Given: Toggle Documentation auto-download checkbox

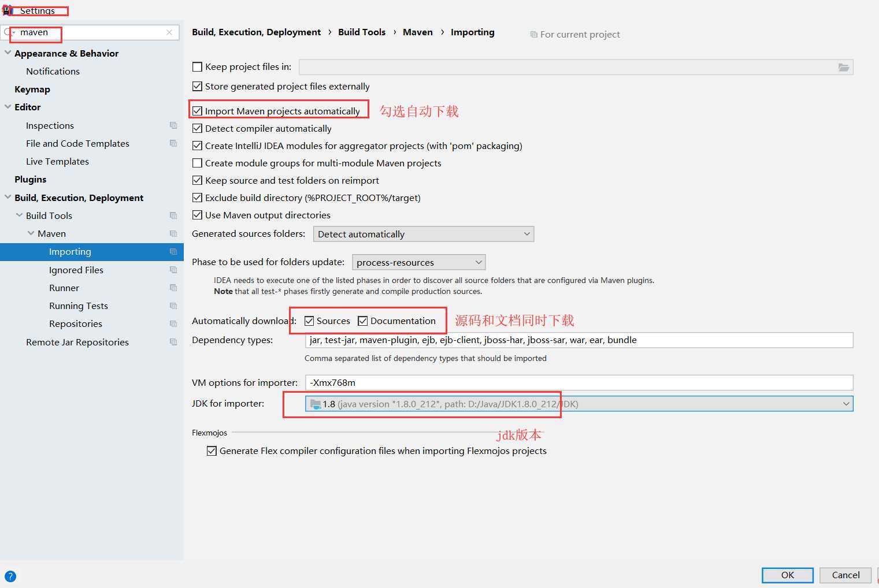Looking at the screenshot, I should (x=362, y=321).
